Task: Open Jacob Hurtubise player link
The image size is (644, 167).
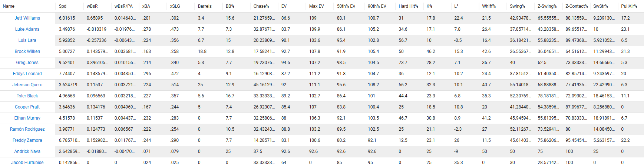Action: click(27, 163)
